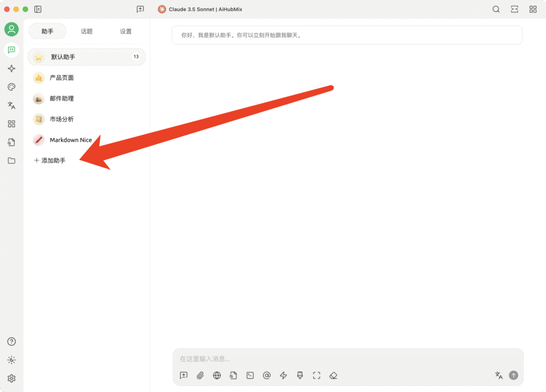Open the Mini Apps grid in the left sidebar

(x=11, y=124)
